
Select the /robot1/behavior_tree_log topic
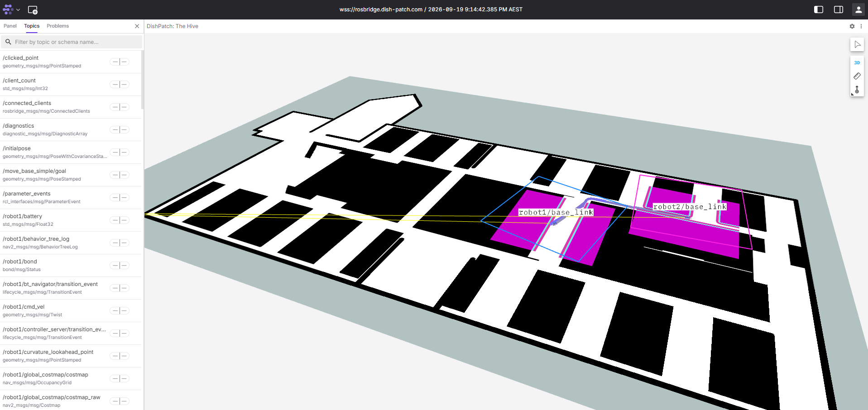(x=71, y=243)
